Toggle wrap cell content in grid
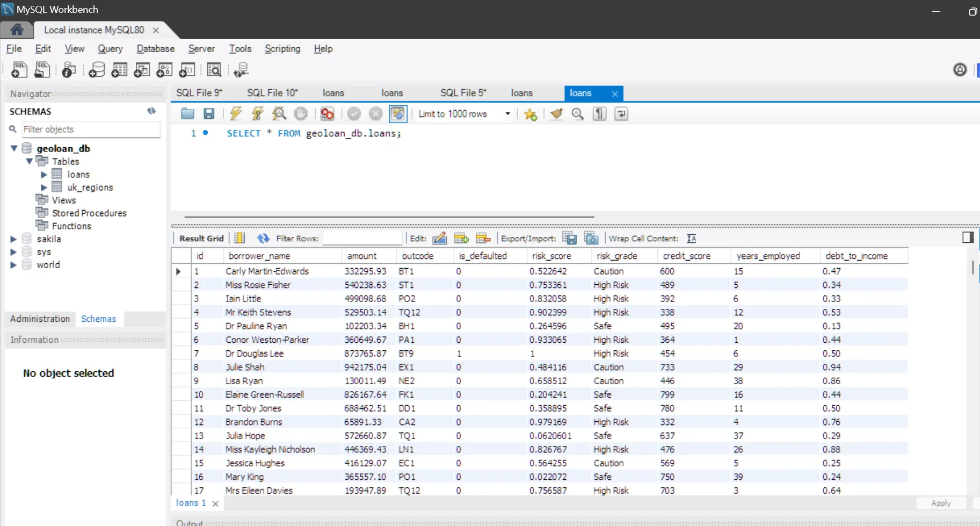 692,238
